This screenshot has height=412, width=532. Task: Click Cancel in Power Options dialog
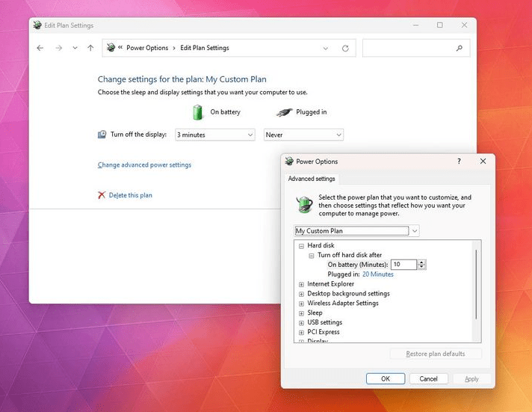429,378
